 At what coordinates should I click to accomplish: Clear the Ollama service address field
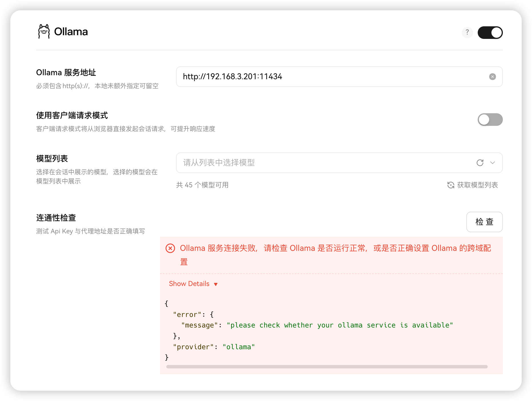click(x=492, y=77)
